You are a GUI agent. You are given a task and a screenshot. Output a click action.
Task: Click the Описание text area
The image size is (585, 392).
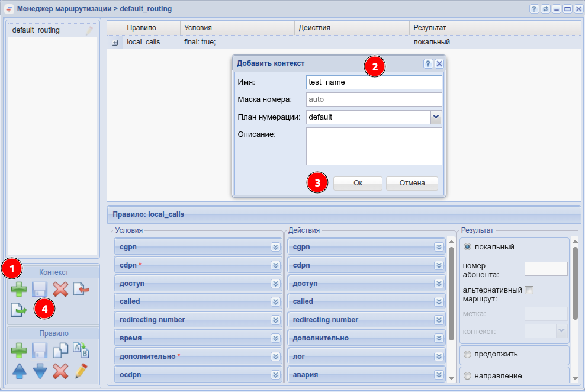pos(374,146)
